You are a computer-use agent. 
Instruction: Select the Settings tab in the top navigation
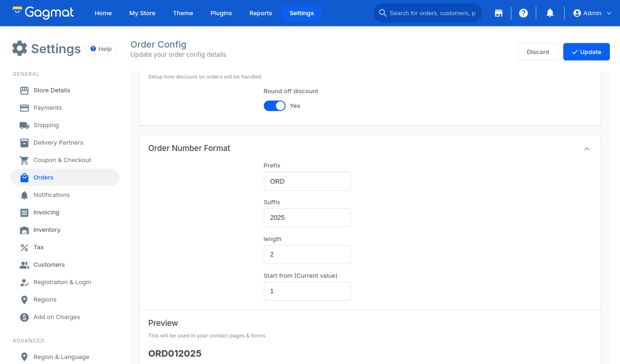point(302,13)
